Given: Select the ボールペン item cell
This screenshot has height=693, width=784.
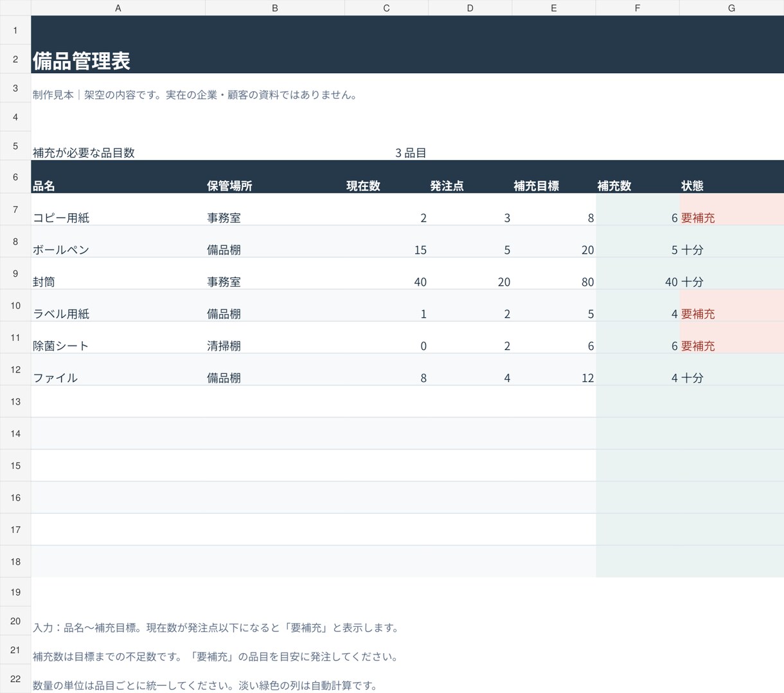Looking at the screenshot, I should pyautogui.click(x=118, y=241).
